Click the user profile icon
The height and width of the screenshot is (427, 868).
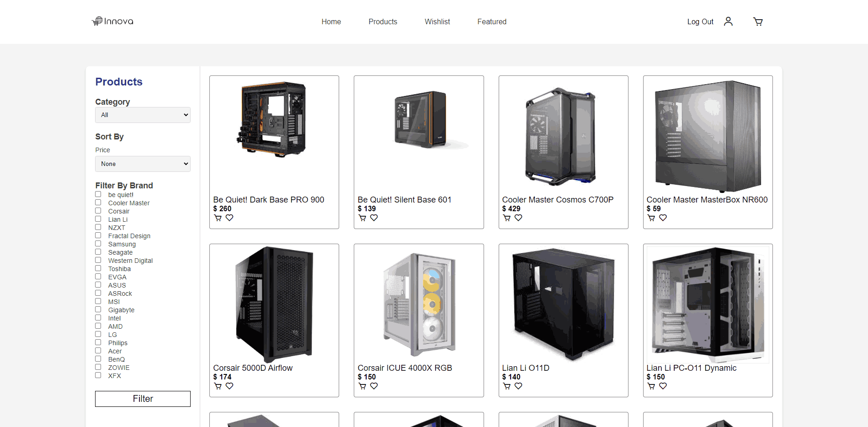[x=728, y=21]
